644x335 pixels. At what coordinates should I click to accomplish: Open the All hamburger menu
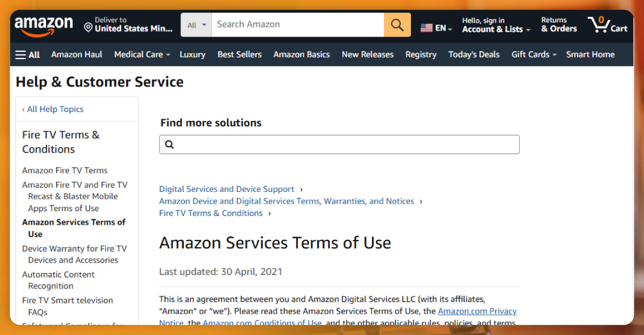pos(27,55)
